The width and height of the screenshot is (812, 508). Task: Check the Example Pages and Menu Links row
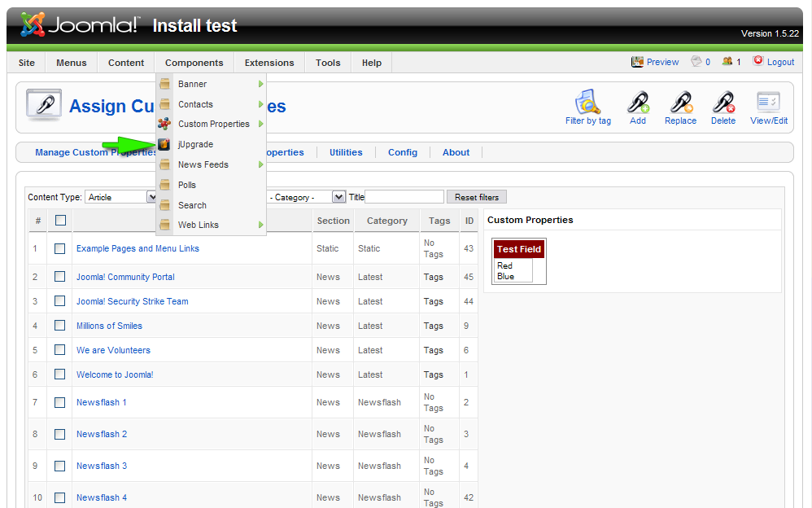(60, 248)
